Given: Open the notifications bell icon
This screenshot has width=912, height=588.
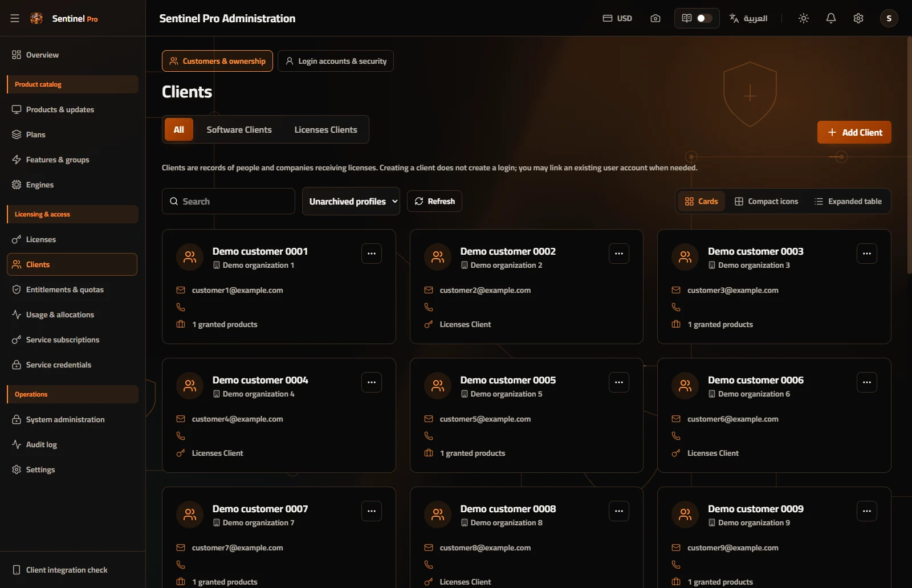Looking at the screenshot, I should (x=831, y=18).
